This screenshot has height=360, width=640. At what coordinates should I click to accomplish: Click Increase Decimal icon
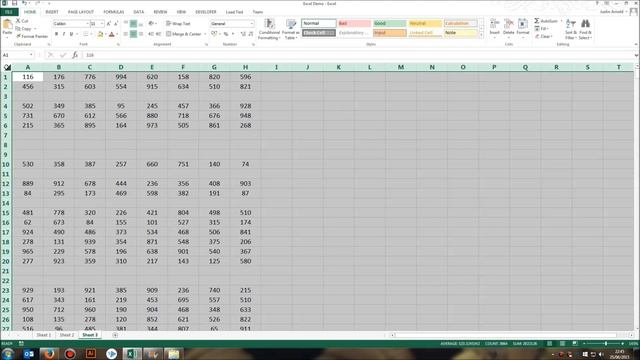(243, 34)
